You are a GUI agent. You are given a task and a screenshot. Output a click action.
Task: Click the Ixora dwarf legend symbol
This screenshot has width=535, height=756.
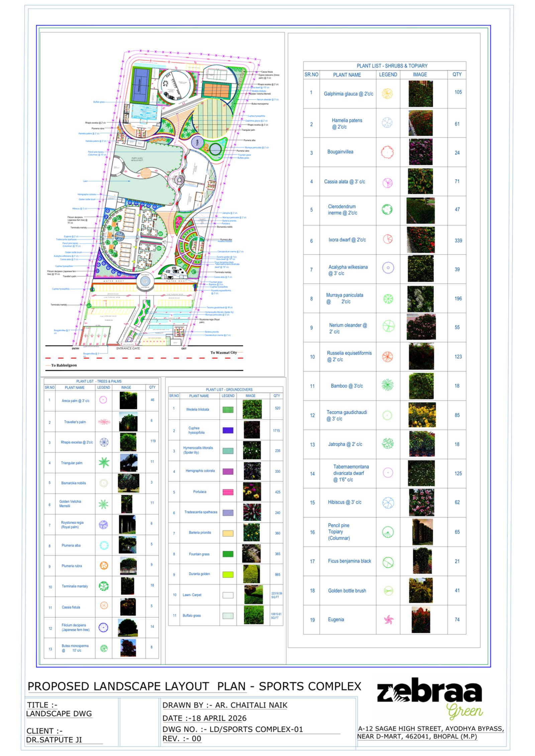(x=388, y=239)
